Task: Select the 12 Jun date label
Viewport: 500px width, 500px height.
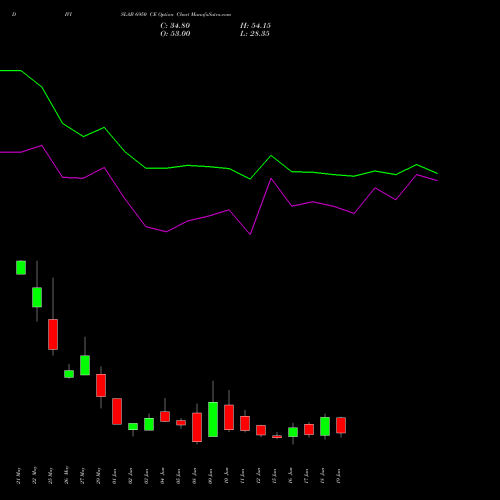Action: coord(259,476)
